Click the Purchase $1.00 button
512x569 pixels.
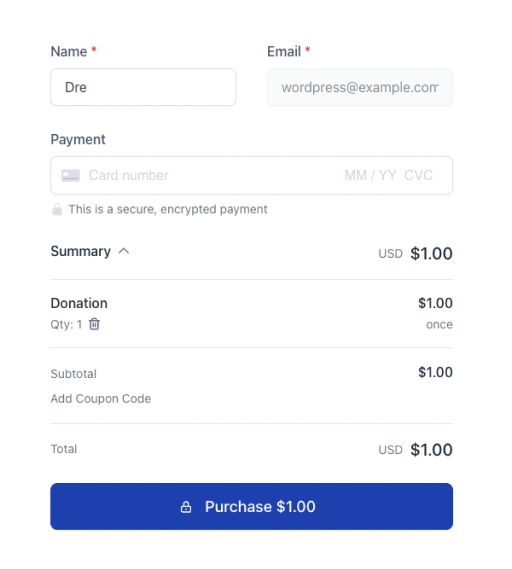pos(251,507)
